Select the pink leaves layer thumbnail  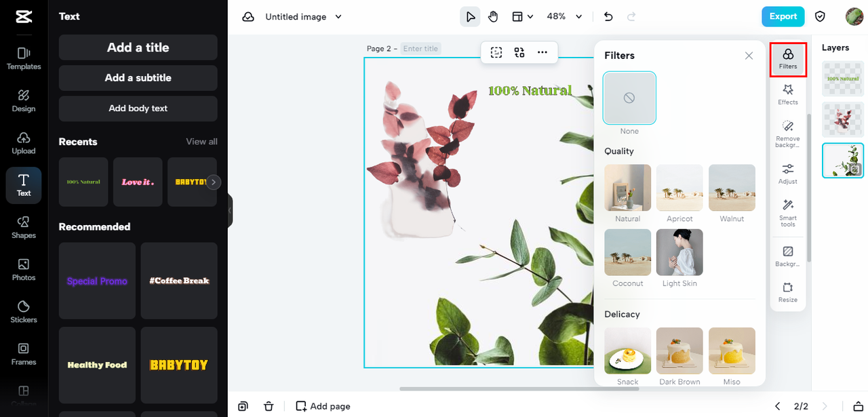pyautogui.click(x=843, y=119)
